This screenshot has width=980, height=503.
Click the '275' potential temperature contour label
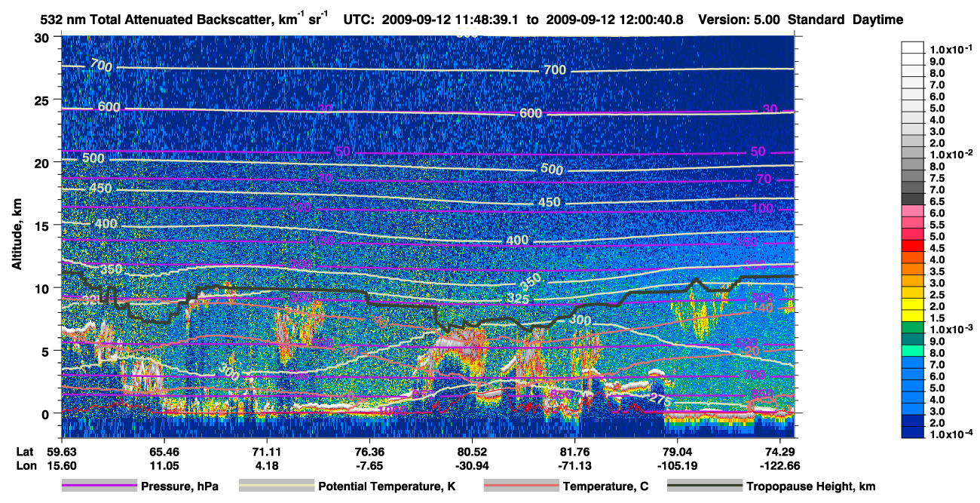coord(660,398)
